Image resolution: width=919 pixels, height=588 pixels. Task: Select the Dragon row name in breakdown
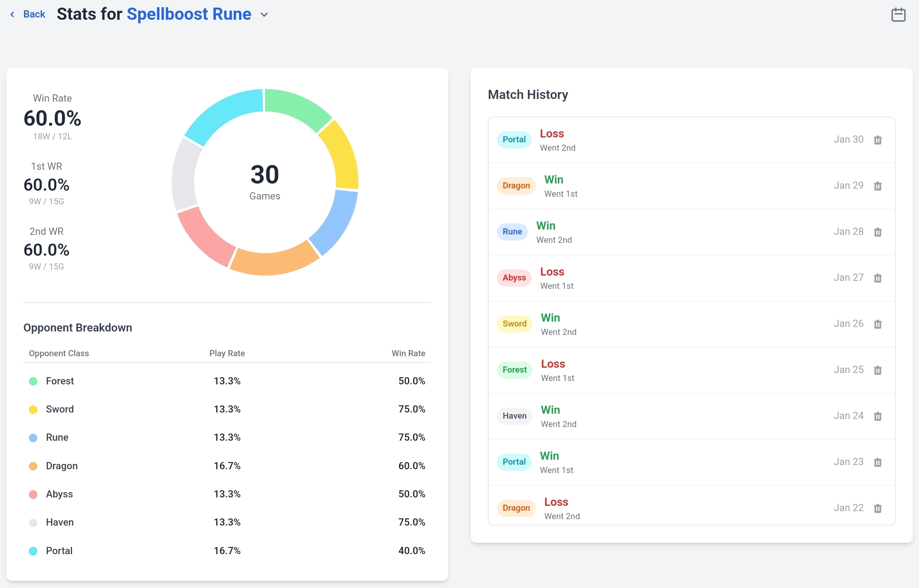[62, 466]
